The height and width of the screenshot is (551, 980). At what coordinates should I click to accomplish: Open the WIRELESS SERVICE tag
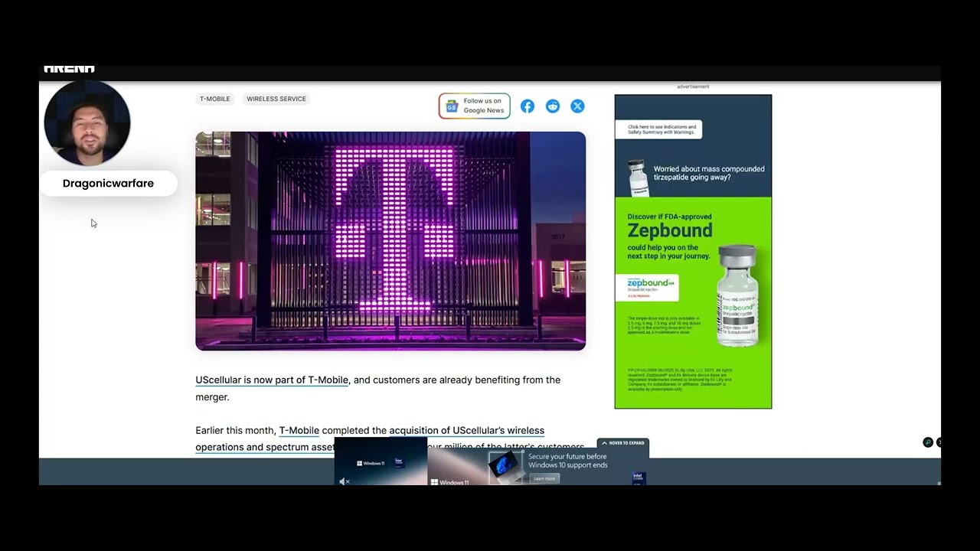tap(276, 99)
